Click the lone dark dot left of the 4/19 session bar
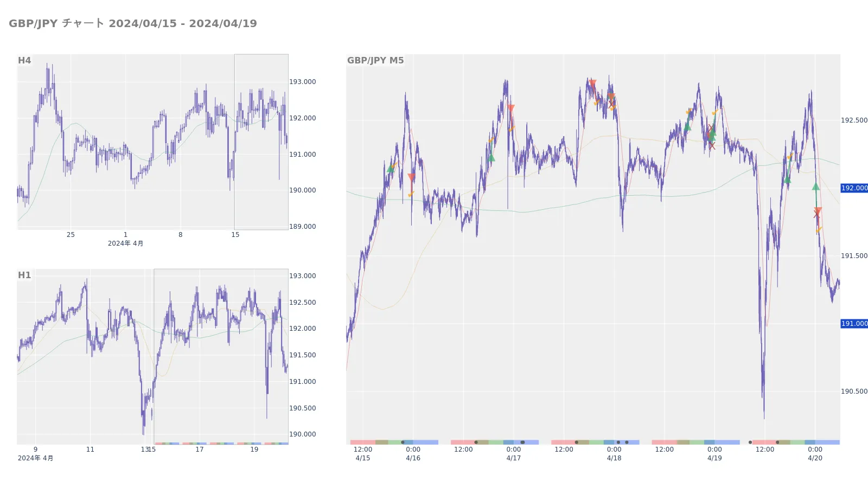Image resolution: width=868 pixels, height=488 pixels. point(750,442)
